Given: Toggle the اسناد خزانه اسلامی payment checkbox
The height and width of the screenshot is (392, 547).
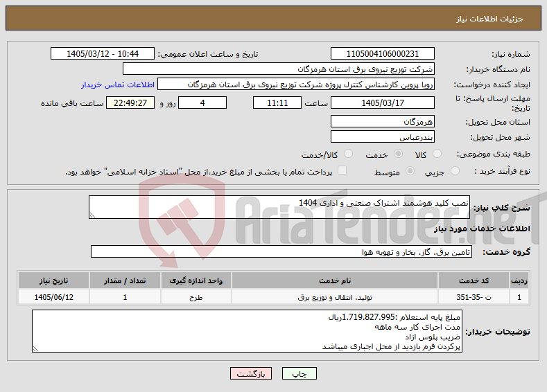Looking at the screenshot, I should [342, 170].
